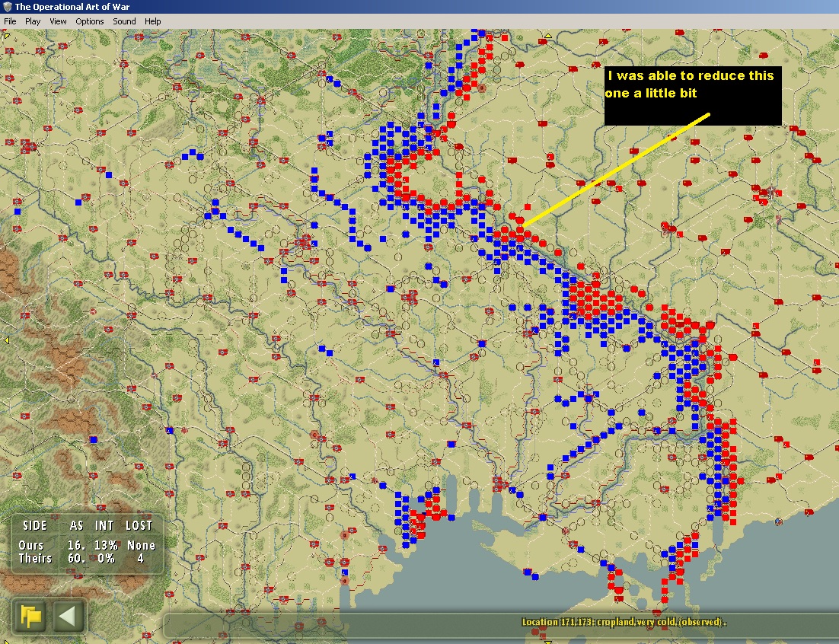Click the yellow flags button
839x644 pixels.
(31, 617)
